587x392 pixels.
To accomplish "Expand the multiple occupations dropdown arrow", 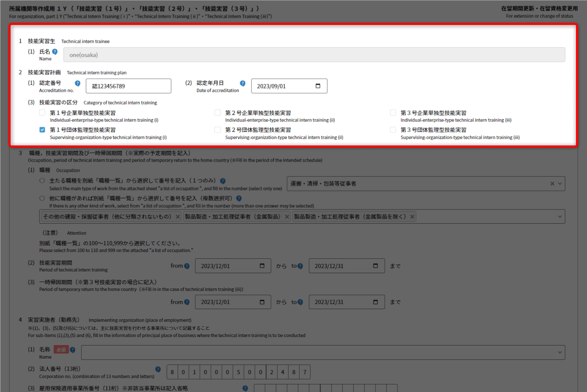I will (x=560, y=217).
